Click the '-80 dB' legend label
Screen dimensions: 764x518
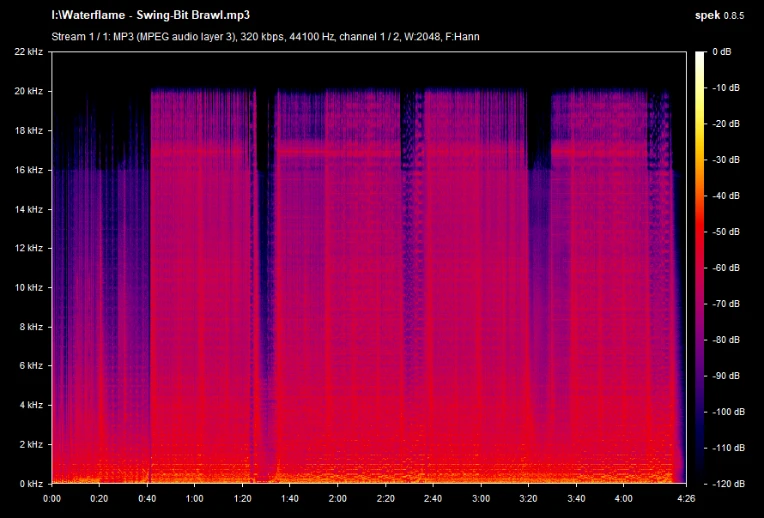pyautogui.click(x=725, y=340)
